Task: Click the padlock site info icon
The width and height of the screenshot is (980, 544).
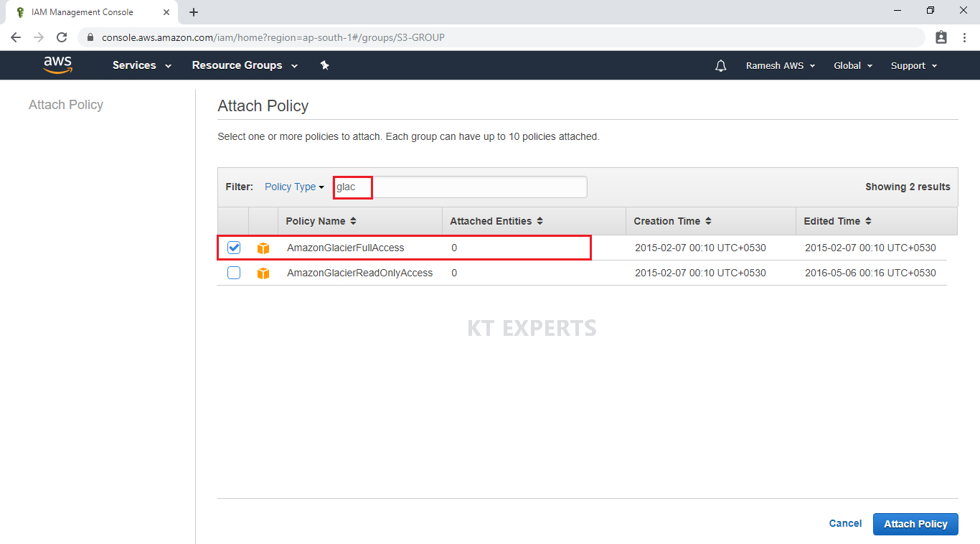Action: click(90, 37)
